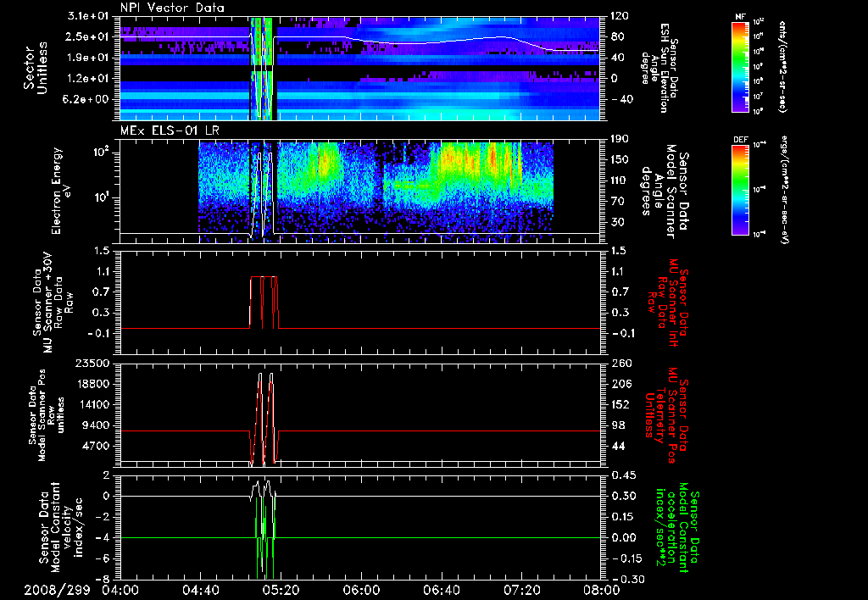The width and height of the screenshot is (868, 600).
Task: Click the "260" telemetry tick value
Action: 620,364
